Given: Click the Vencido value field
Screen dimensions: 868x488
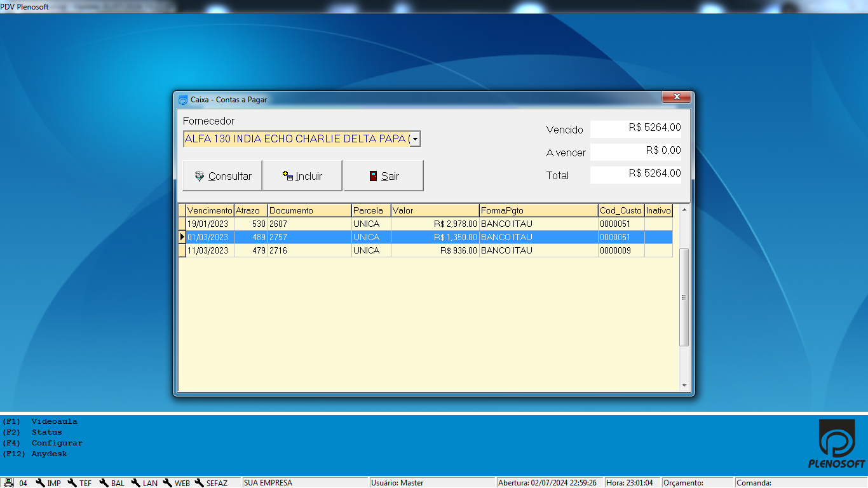Looking at the screenshot, I should click(x=635, y=129).
